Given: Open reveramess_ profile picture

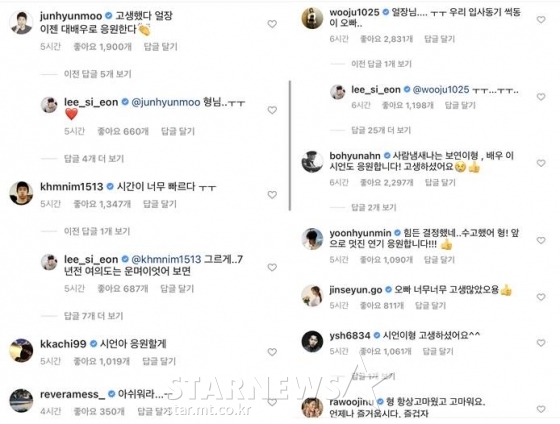Looking at the screenshot, I should point(21,400).
